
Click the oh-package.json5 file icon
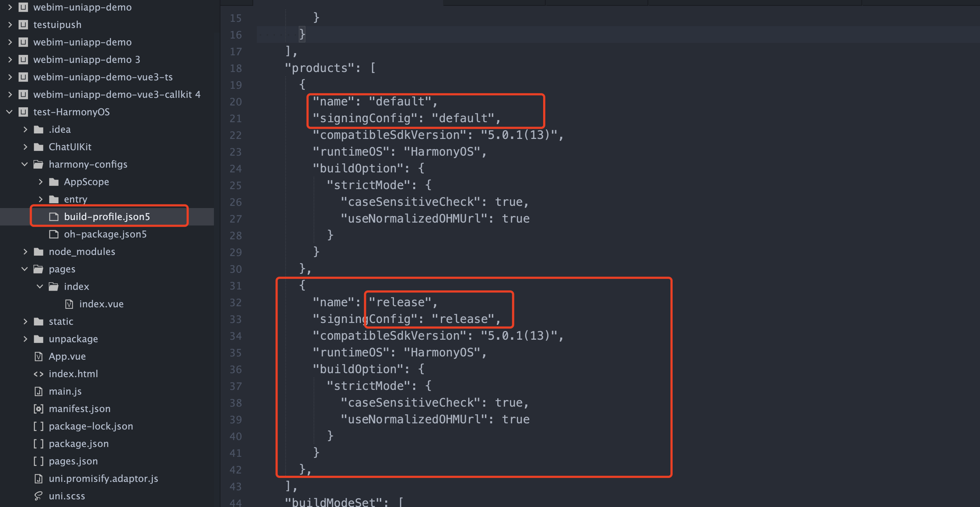pos(53,234)
